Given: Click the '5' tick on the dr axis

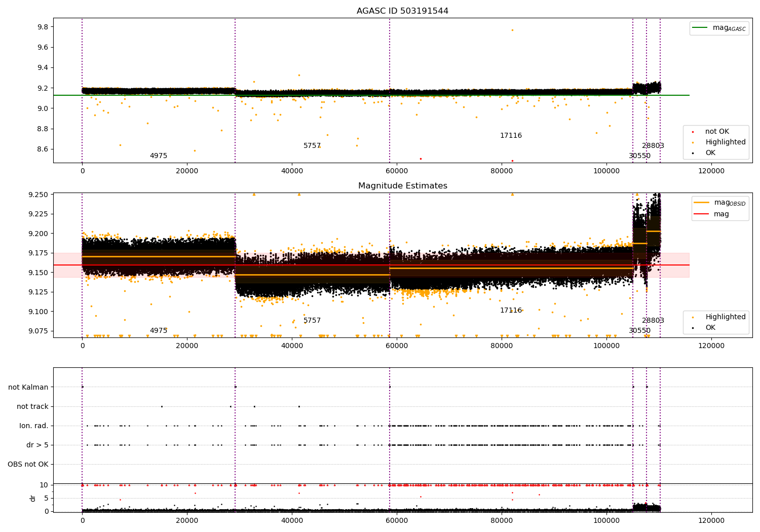Looking at the screenshot, I should pos(46,498).
